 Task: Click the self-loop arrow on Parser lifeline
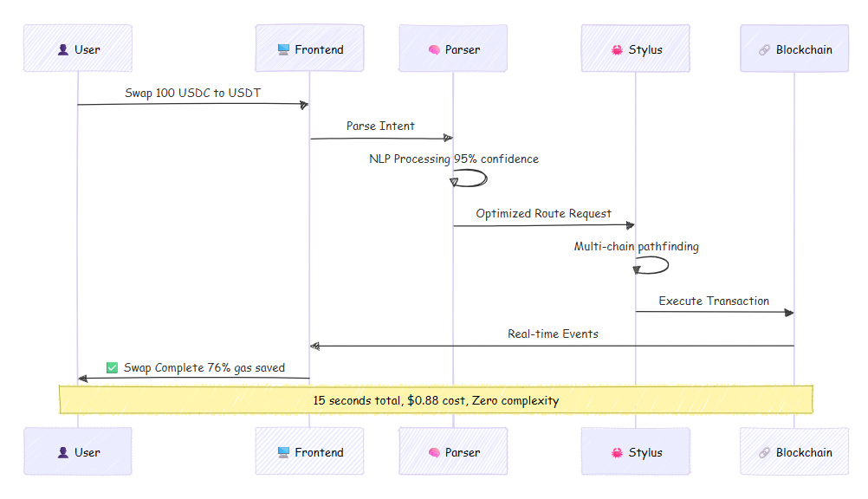(x=485, y=177)
